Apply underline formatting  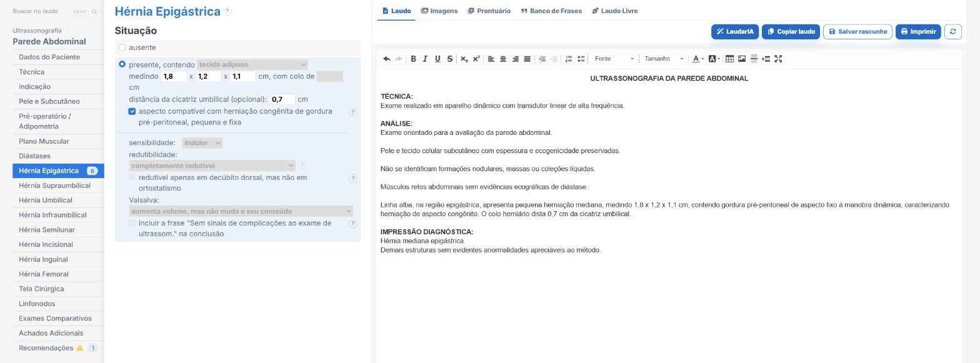tap(437, 59)
